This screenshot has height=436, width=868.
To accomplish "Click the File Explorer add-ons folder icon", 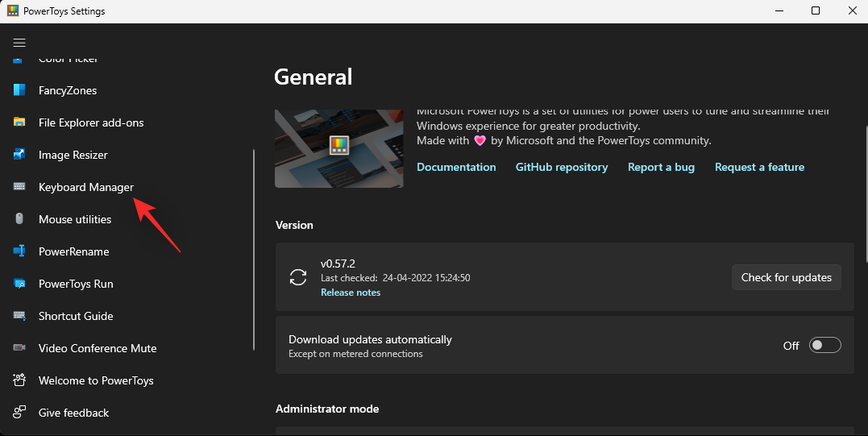I will point(19,122).
